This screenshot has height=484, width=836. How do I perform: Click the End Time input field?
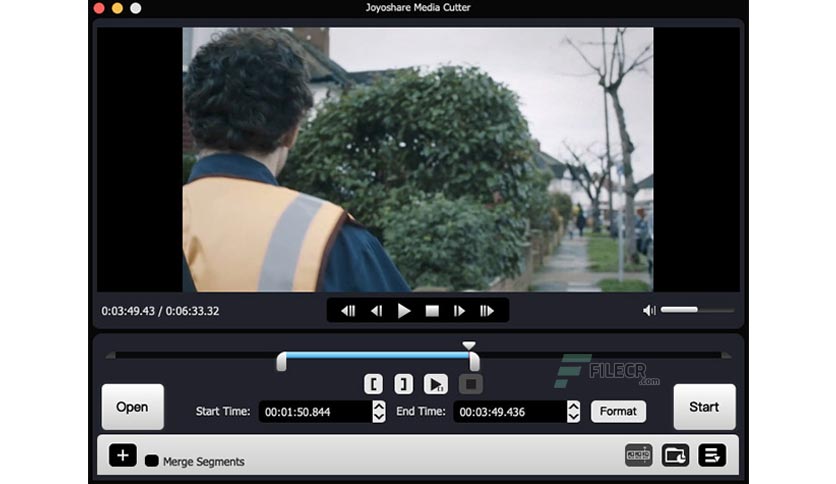point(510,412)
